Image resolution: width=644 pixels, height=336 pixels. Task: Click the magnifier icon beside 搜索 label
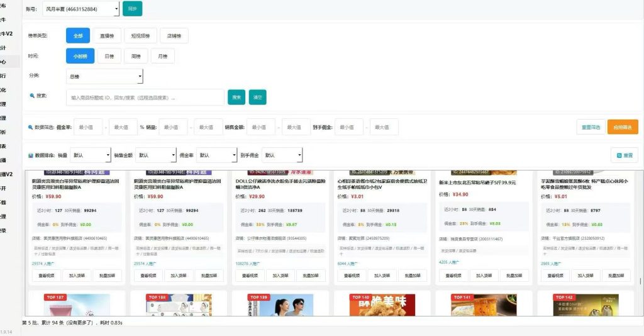(31, 96)
